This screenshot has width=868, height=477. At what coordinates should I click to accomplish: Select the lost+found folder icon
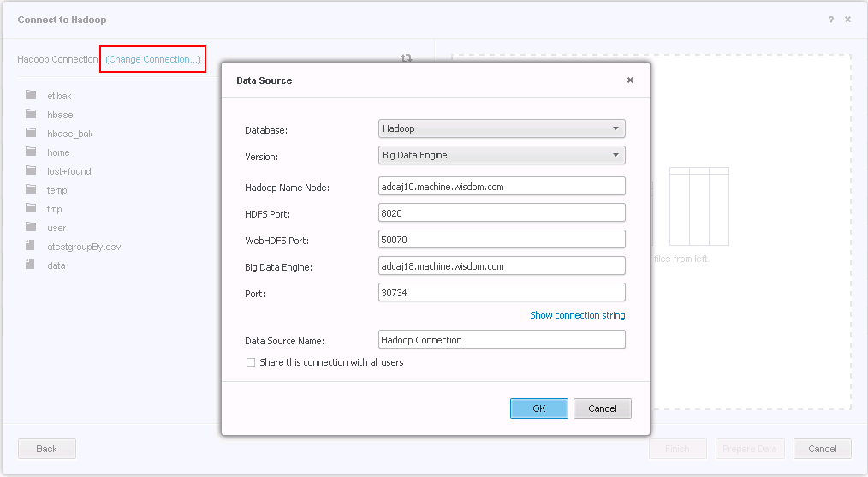coord(31,171)
